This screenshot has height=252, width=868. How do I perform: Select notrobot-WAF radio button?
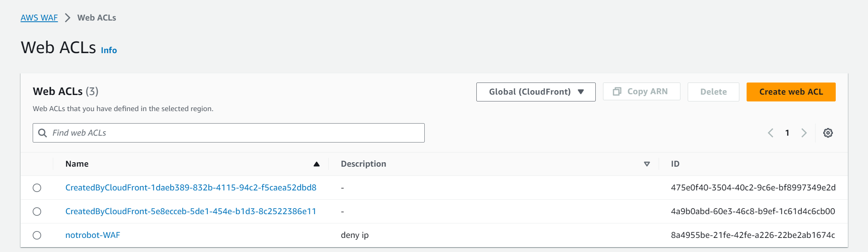(x=37, y=235)
